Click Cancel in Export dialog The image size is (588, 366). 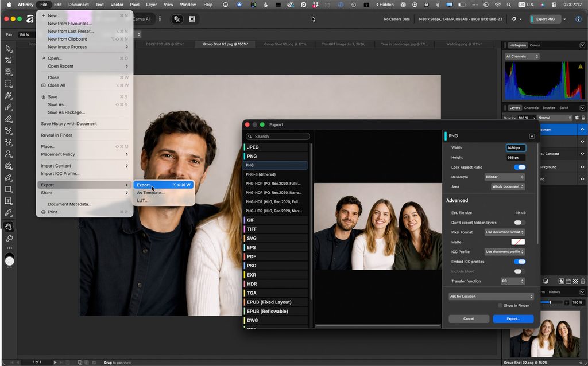(469, 319)
